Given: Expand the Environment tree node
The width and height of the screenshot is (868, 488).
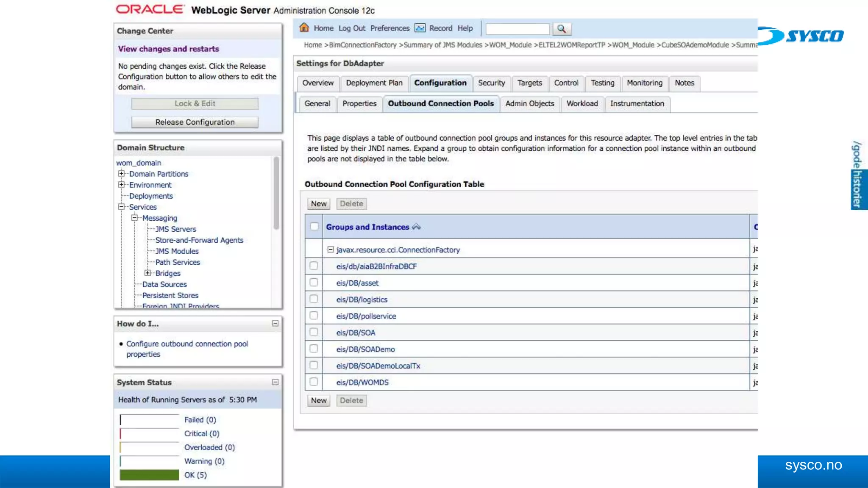Looking at the screenshot, I should coord(122,185).
